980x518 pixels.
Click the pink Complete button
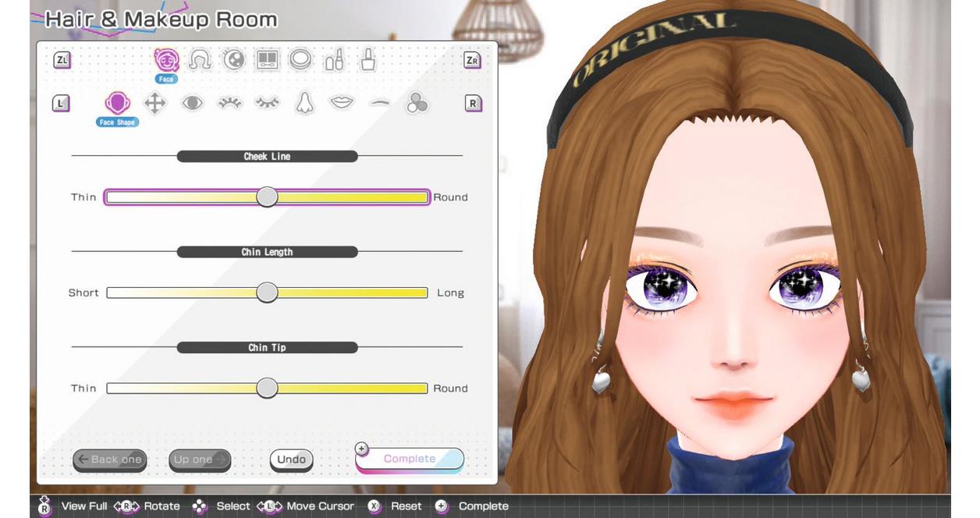tap(410, 459)
